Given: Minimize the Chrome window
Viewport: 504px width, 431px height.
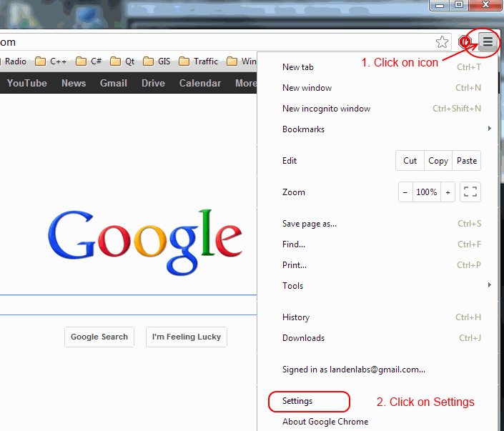Looking at the screenshot, I should [440, 5].
